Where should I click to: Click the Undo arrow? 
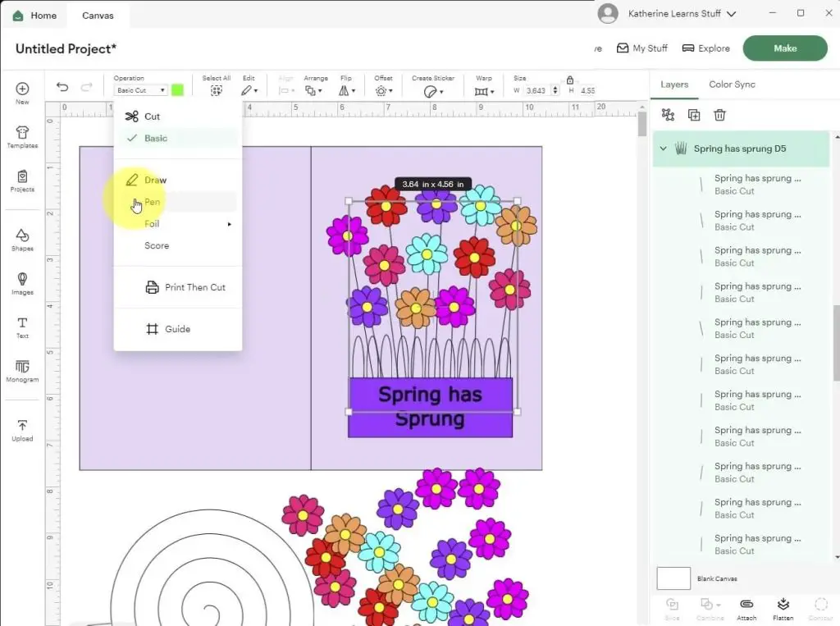click(62, 87)
